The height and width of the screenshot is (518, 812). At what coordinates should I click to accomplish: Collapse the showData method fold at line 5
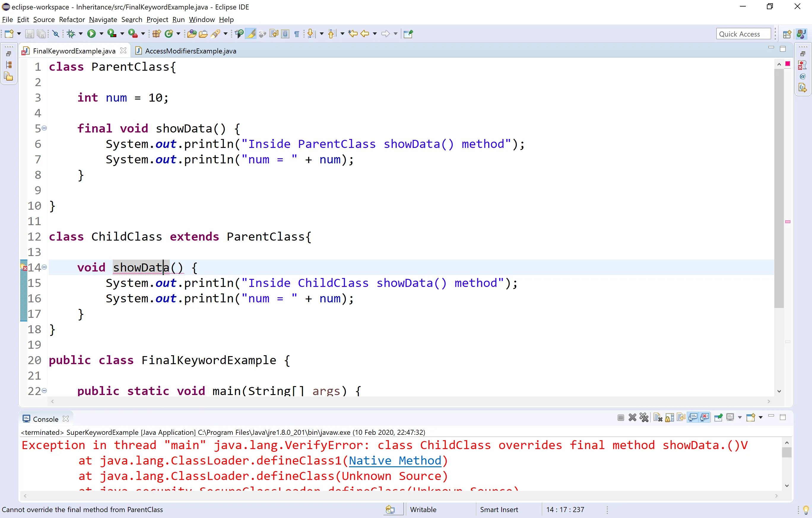pos(44,128)
